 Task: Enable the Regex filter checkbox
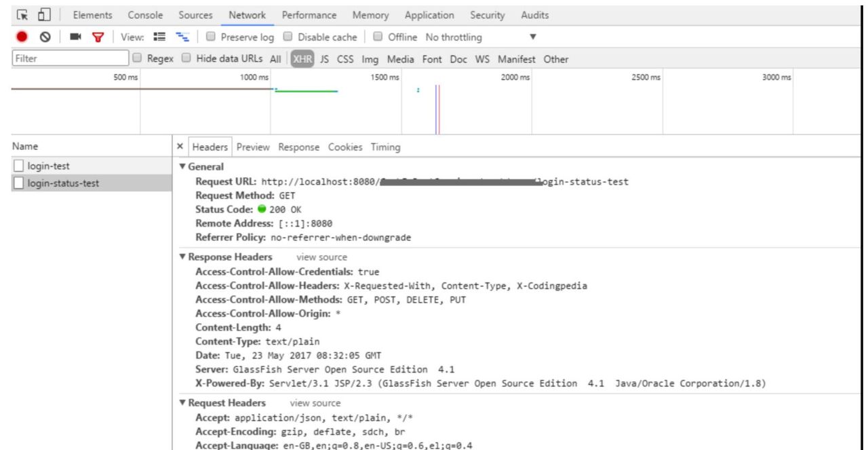pos(138,59)
